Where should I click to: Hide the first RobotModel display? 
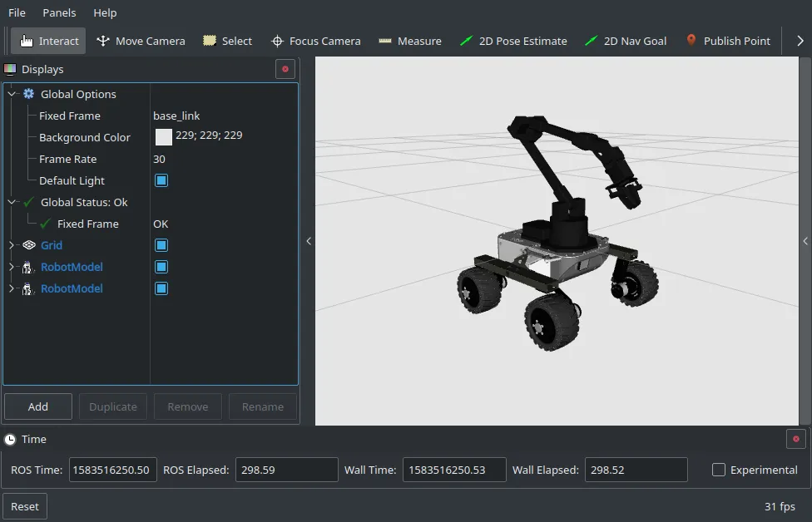(x=161, y=267)
